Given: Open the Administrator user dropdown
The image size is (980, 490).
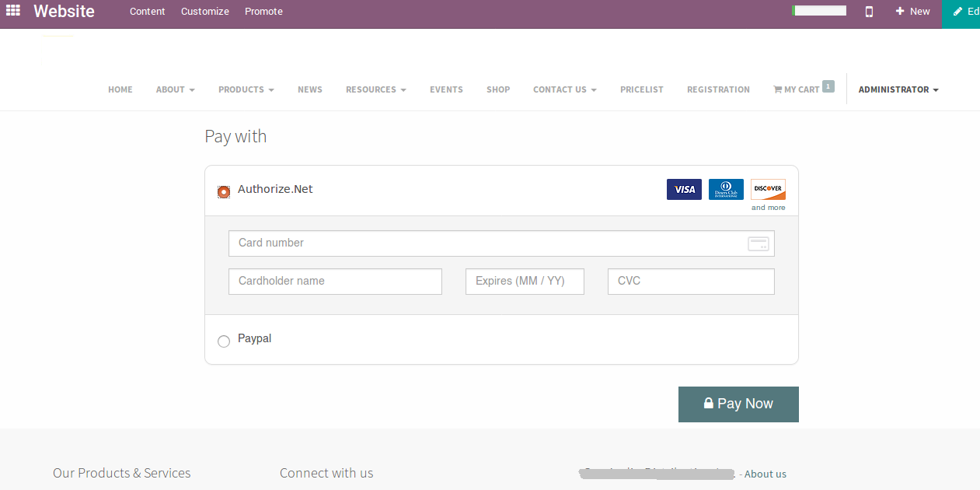Looking at the screenshot, I should click(898, 89).
